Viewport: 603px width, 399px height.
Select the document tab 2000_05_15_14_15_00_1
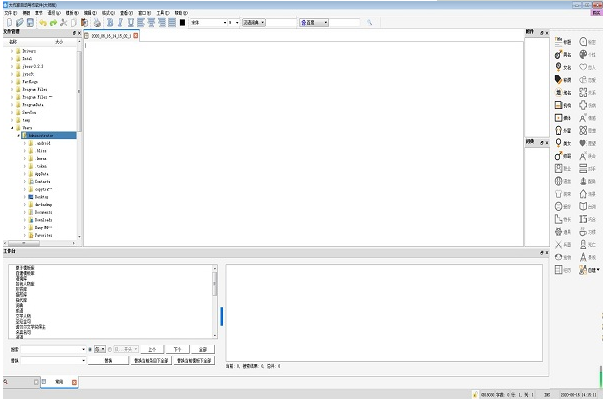[x=111, y=36]
